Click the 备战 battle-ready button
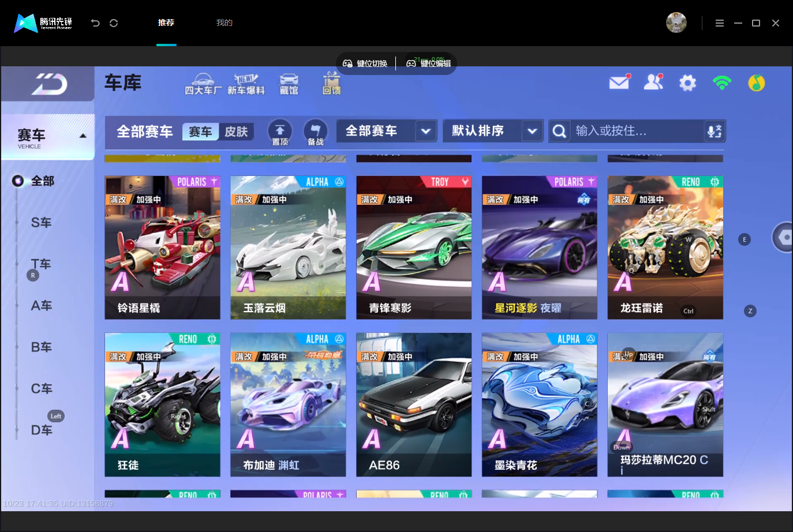Viewport: 793px width, 532px height. coord(315,132)
